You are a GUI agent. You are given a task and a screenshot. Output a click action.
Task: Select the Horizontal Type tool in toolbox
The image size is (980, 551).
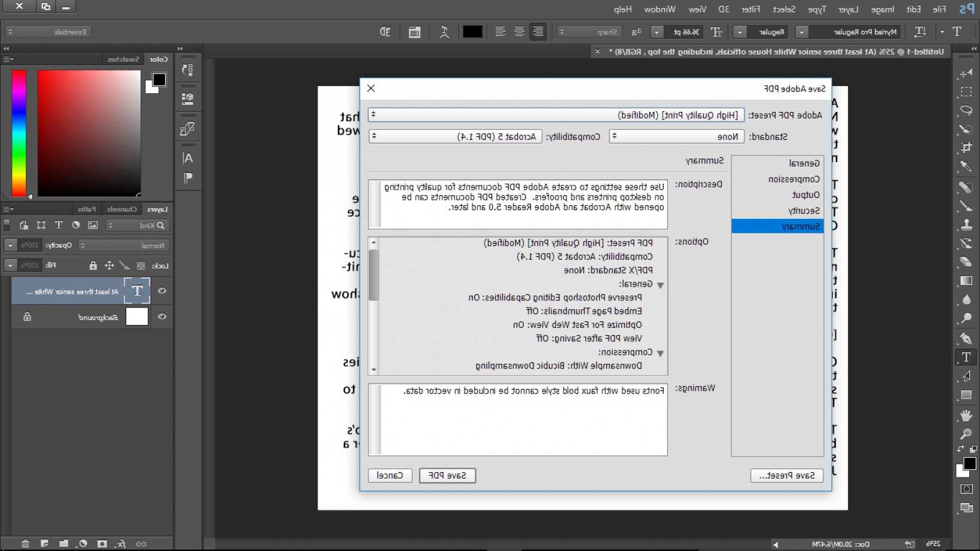click(x=966, y=357)
